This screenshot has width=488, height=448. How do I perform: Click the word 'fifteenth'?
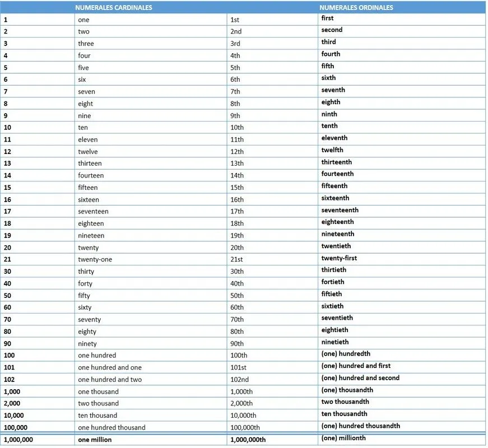pyautogui.click(x=334, y=186)
